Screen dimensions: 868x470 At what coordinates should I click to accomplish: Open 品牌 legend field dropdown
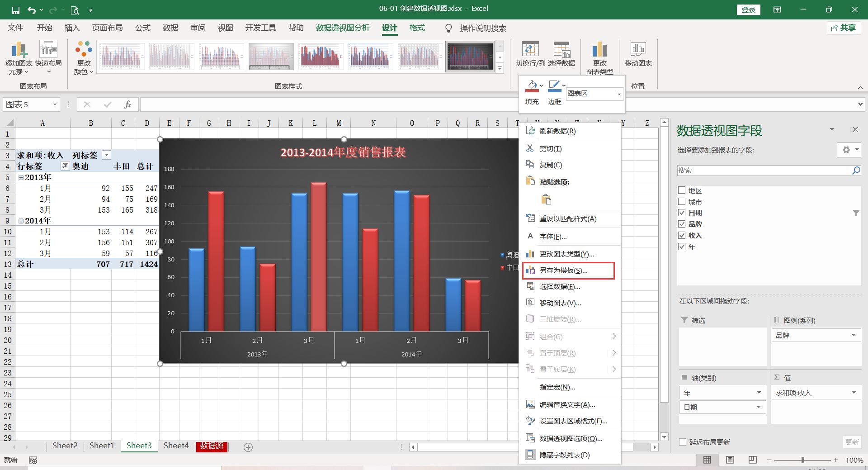[x=854, y=335]
